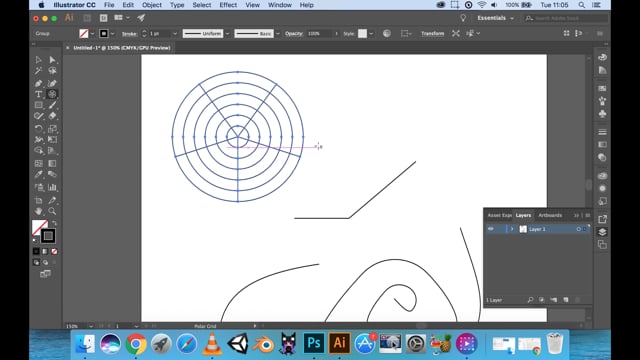Click the Search Adobe Stock field

[x=567, y=18]
